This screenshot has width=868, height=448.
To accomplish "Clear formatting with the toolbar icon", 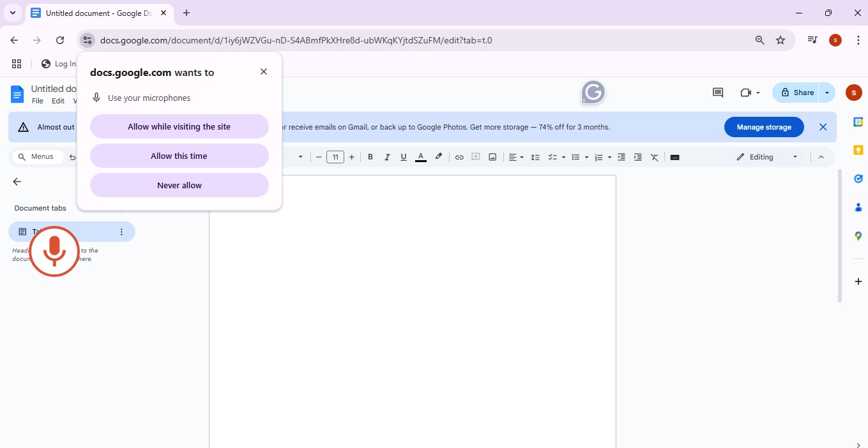I will coord(654,157).
